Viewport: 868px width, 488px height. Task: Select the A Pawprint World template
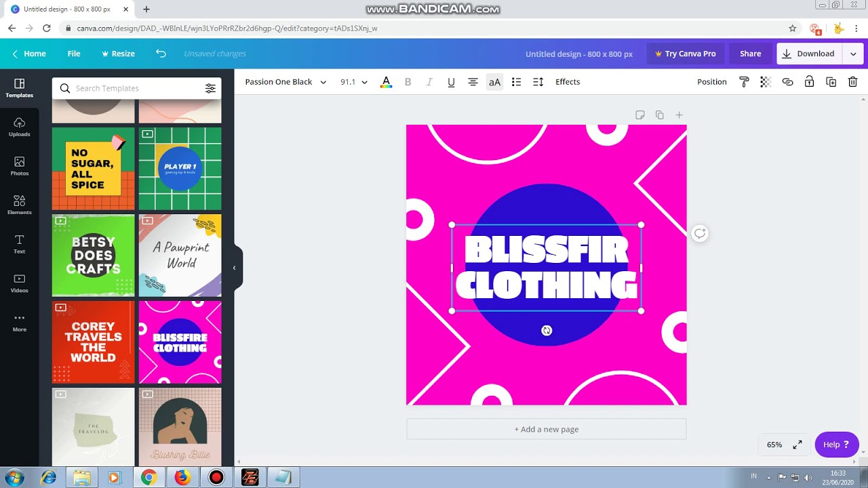pos(180,256)
